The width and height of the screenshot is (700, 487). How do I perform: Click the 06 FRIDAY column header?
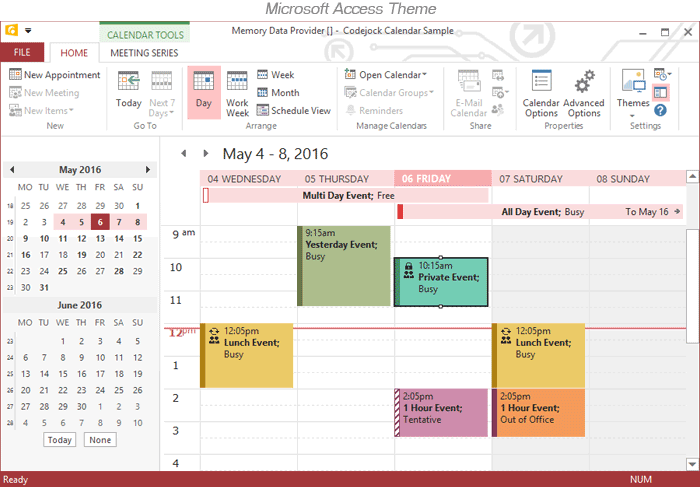[443, 178]
